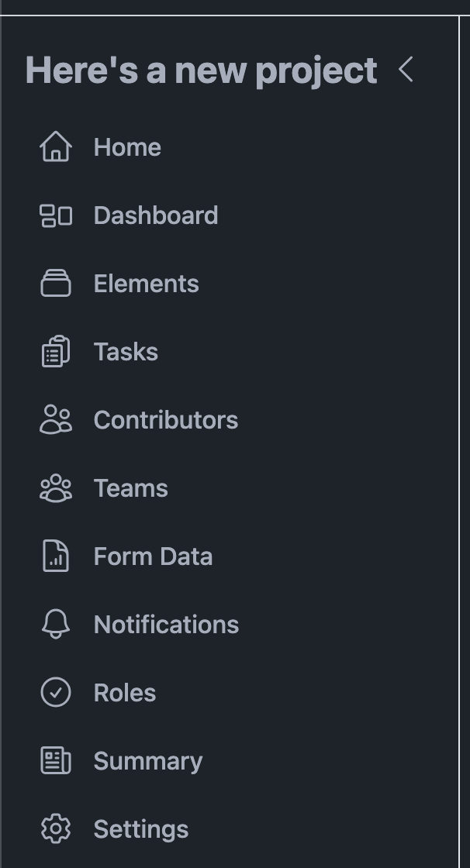Image resolution: width=470 pixels, height=868 pixels.
Task: Click the Notifications bell icon
Action: click(55, 625)
